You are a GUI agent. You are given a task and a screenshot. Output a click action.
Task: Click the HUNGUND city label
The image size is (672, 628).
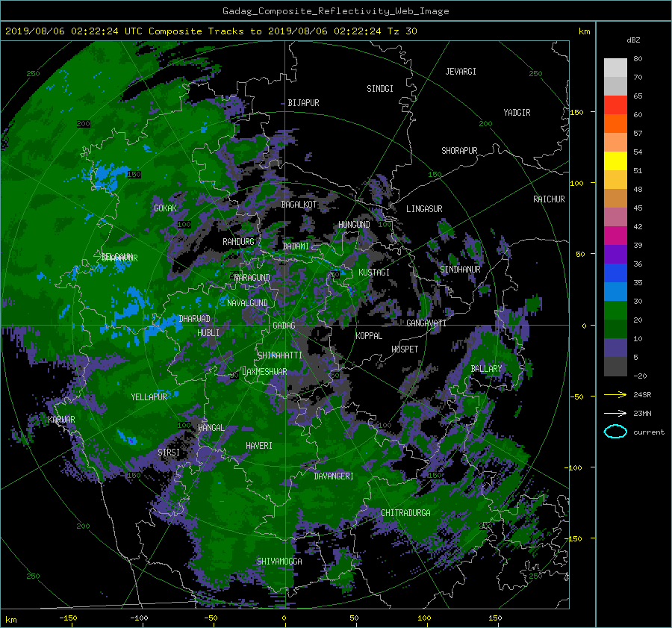point(354,225)
